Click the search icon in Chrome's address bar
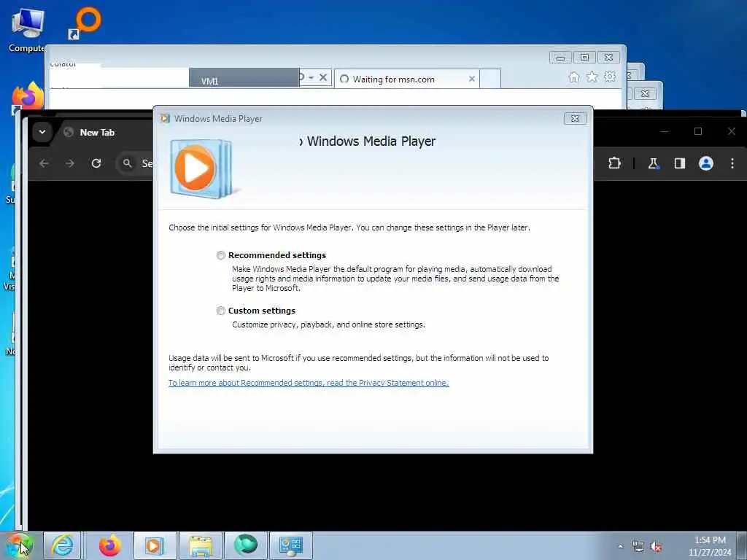Screen dimensions: 747x560 click(x=127, y=163)
